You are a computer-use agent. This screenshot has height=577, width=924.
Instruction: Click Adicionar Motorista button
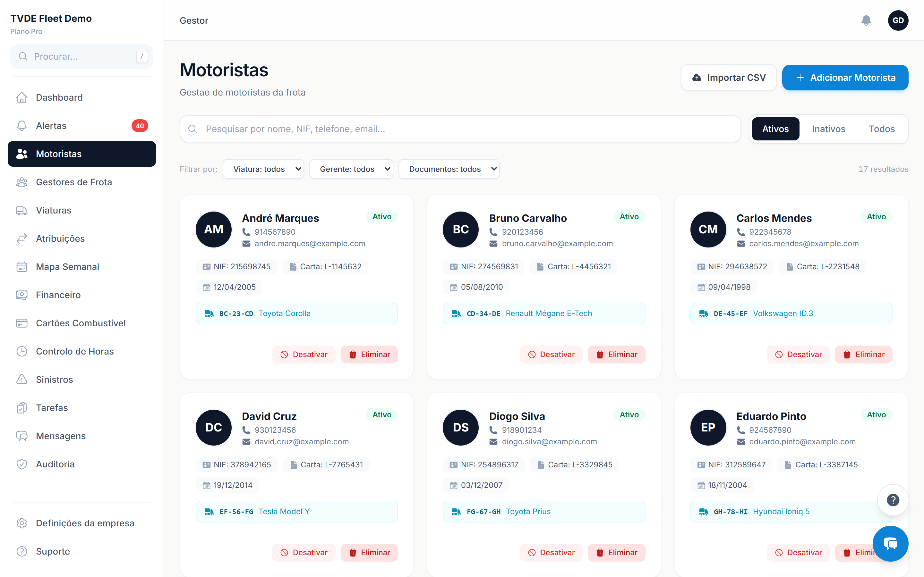click(x=845, y=78)
